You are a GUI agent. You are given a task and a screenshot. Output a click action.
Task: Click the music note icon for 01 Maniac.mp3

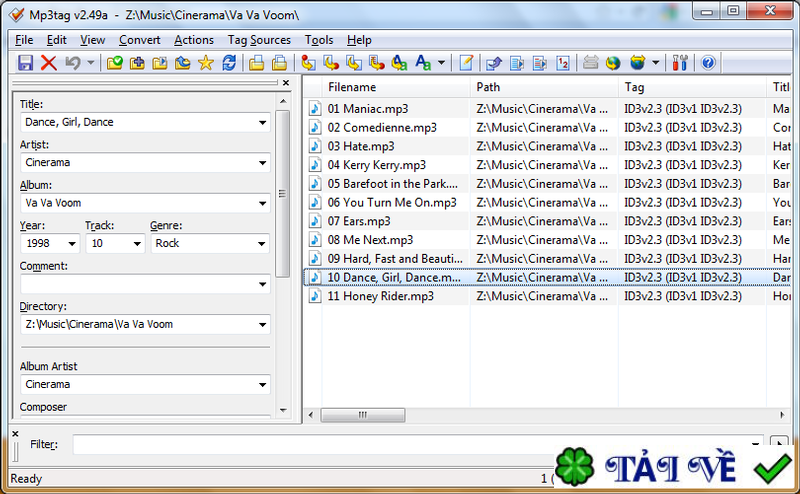click(x=315, y=108)
